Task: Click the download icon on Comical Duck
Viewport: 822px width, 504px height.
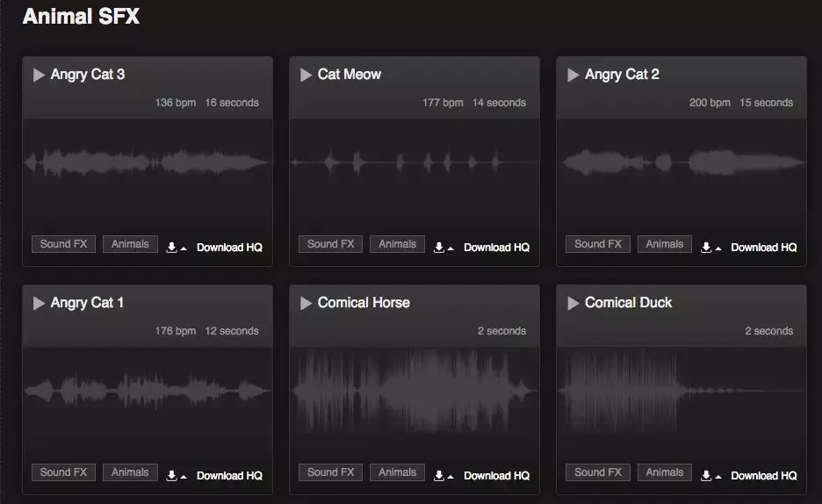Action: pyautogui.click(x=706, y=476)
